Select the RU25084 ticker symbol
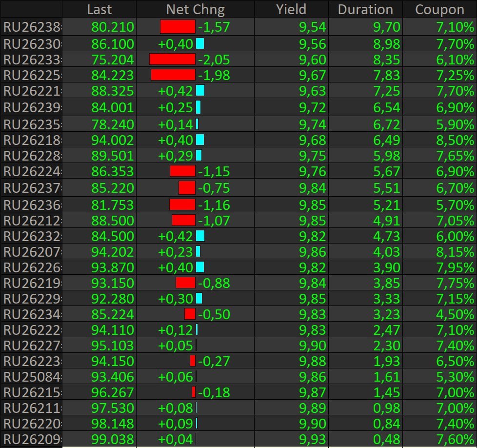The width and height of the screenshot is (477, 448). pyautogui.click(x=32, y=377)
